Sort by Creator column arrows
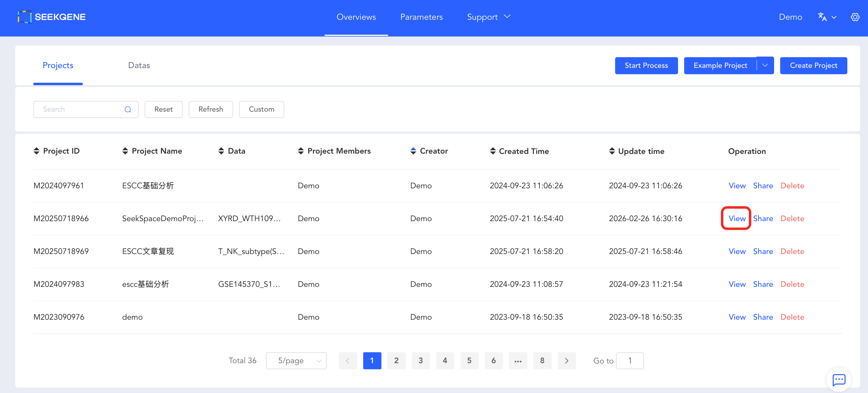Viewport: 868px width, 393px height. (413, 151)
